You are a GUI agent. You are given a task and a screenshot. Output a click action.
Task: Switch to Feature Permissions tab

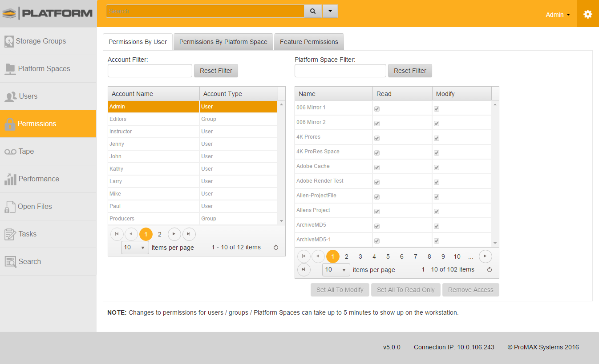pyautogui.click(x=309, y=42)
